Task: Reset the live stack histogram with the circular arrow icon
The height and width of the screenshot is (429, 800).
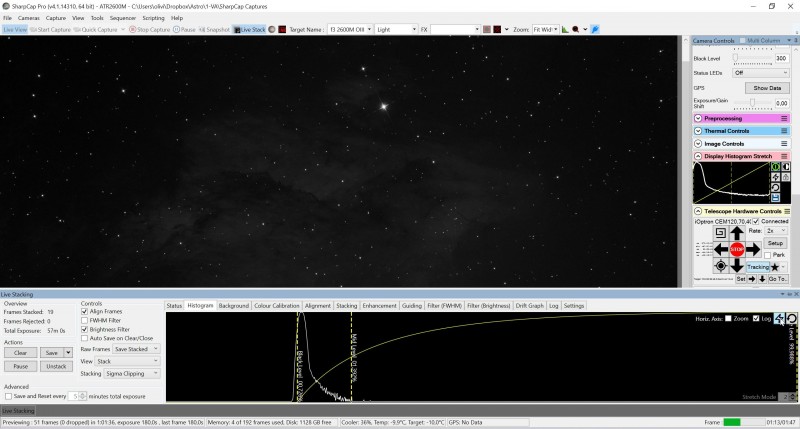Action: [791, 319]
